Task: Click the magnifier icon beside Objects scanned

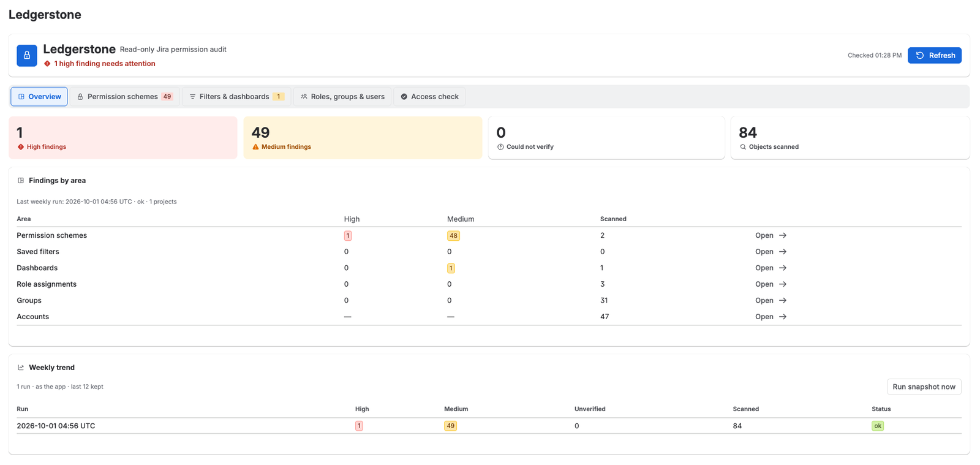Action: coord(743,147)
